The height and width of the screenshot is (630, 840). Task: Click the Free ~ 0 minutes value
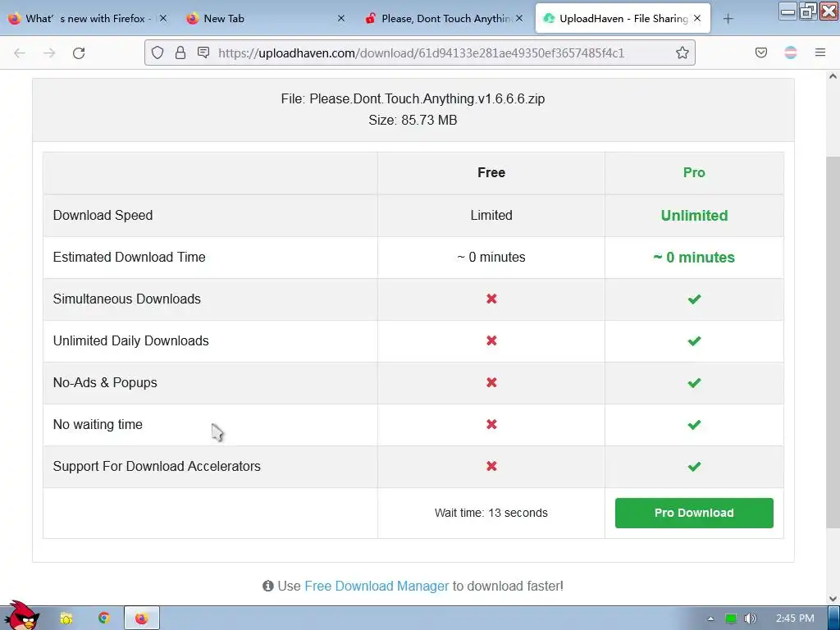point(491,257)
